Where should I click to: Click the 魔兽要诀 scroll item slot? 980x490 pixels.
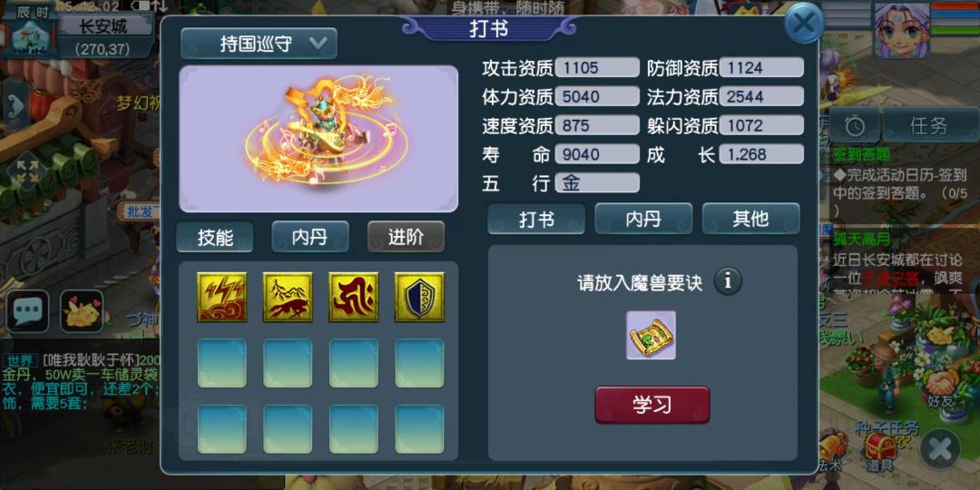pyautogui.click(x=652, y=335)
